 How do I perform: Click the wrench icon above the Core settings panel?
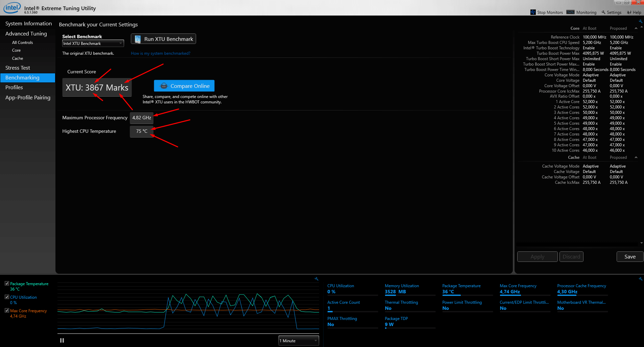pyautogui.click(x=640, y=22)
